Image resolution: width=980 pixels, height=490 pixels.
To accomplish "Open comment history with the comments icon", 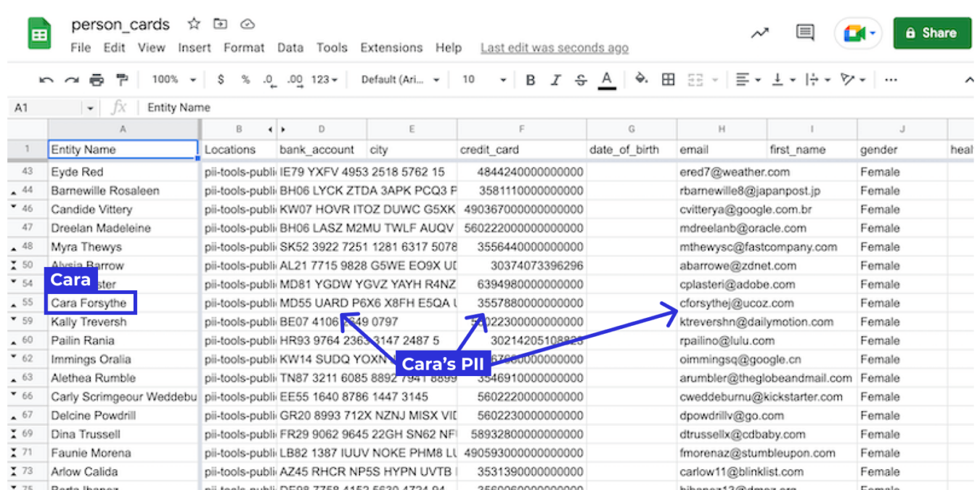I will [x=804, y=33].
